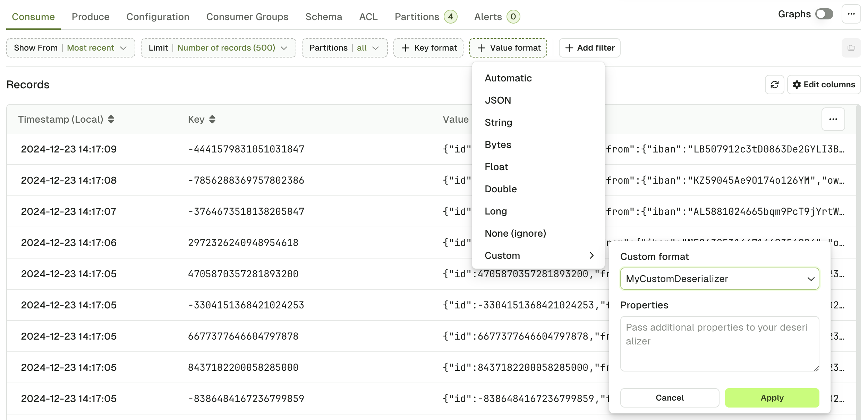Click key -4441579831051031847
The width and height of the screenshot is (868, 420).
(x=246, y=149)
